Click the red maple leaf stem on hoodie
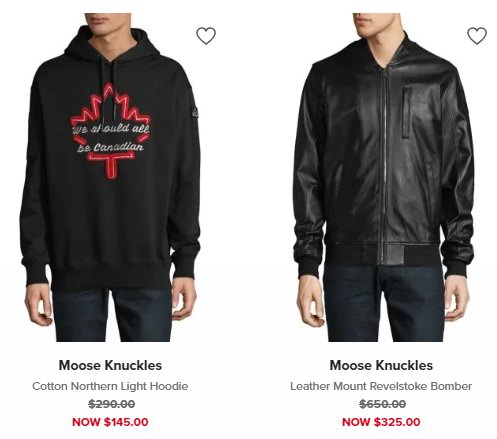Screen dimensions: 497x439 [110, 166]
